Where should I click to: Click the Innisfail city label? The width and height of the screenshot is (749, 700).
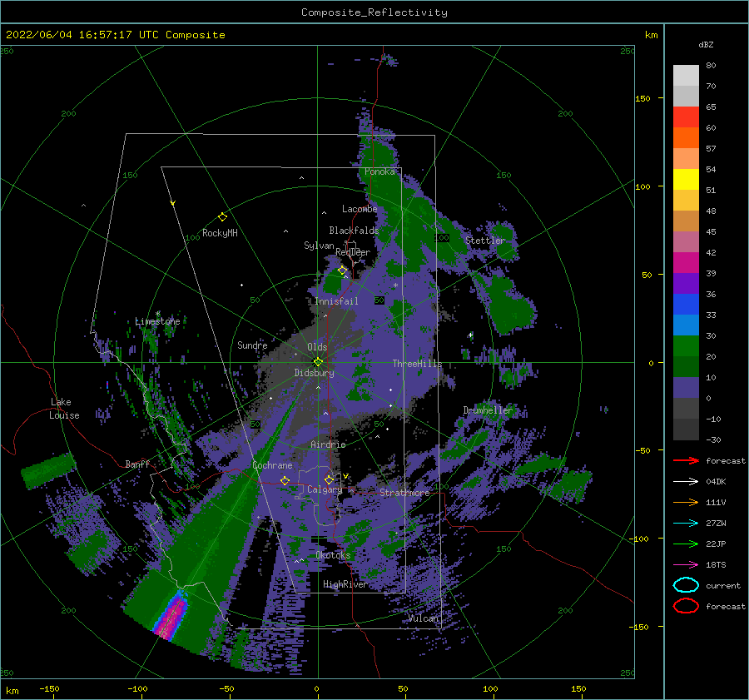[x=336, y=301]
